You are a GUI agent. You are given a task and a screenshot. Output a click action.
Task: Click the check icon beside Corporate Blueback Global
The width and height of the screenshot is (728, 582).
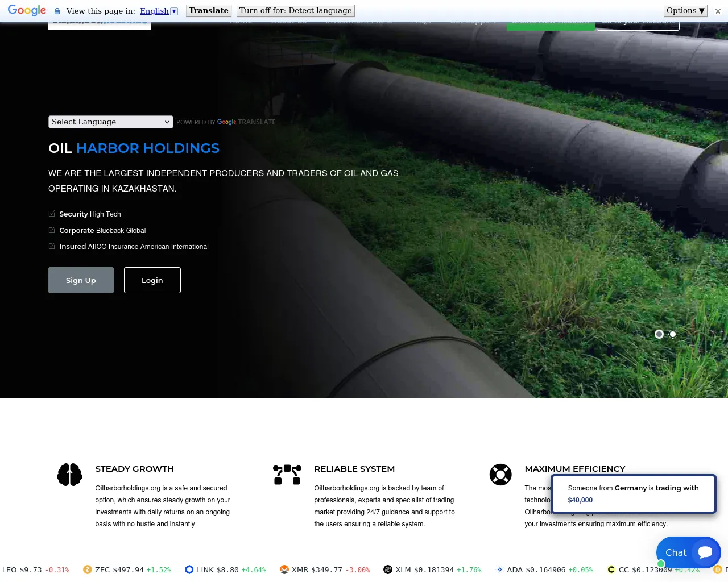(x=52, y=230)
